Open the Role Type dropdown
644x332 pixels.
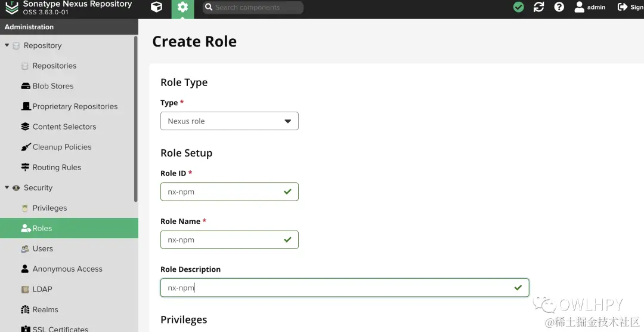[230, 121]
